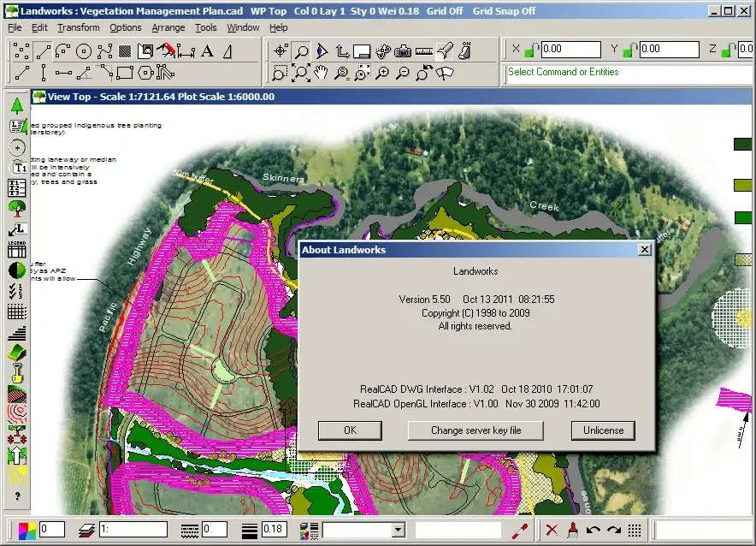Select the Curve/spline tool

click(104, 50)
